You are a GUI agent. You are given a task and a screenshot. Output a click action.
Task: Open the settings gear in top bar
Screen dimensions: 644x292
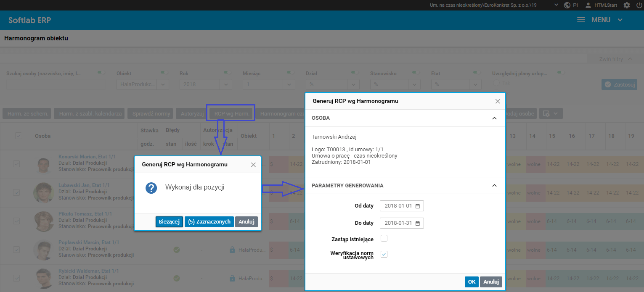click(627, 5)
